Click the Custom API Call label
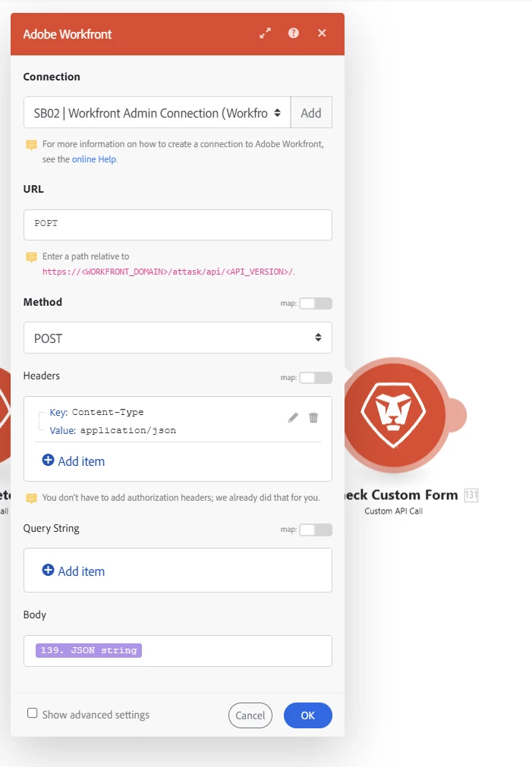The width and height of the screenshot is (532, 767). (393, 511)
